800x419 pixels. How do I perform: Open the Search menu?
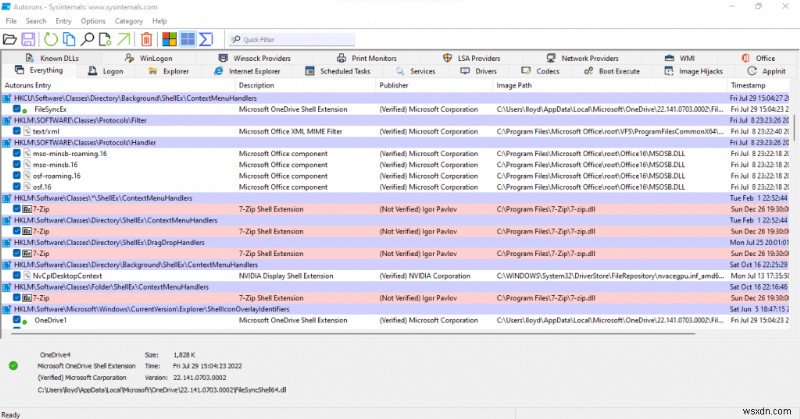point(36,21)
